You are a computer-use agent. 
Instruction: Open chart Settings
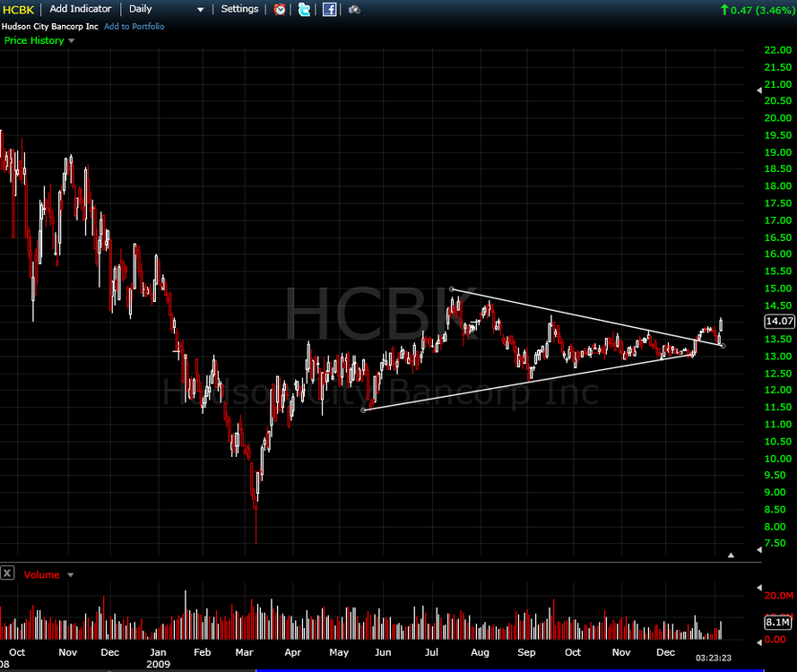coord(239,9)
